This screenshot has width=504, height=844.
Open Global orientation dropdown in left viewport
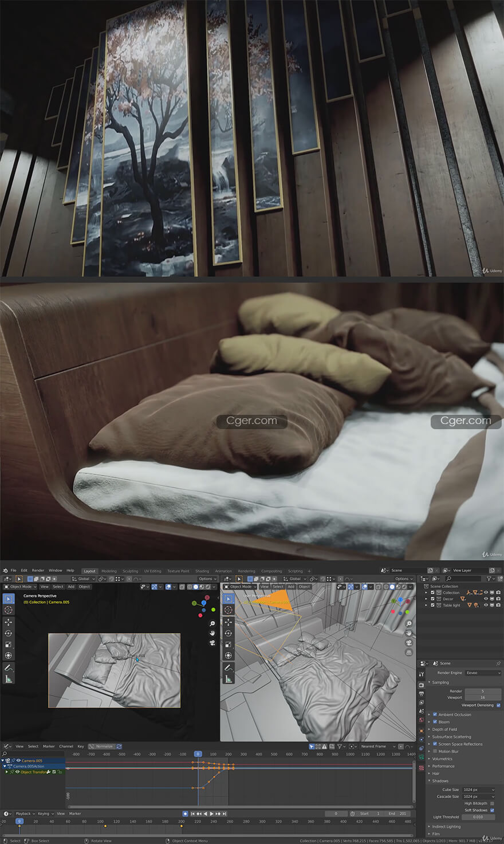pyautogui.click(x=83, y=579)
